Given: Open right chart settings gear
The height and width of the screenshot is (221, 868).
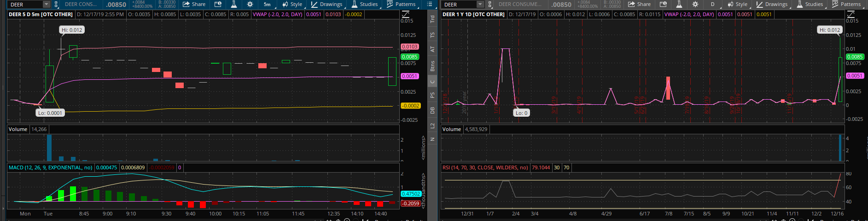Looking at the screenshot, I should coord(695,4).
